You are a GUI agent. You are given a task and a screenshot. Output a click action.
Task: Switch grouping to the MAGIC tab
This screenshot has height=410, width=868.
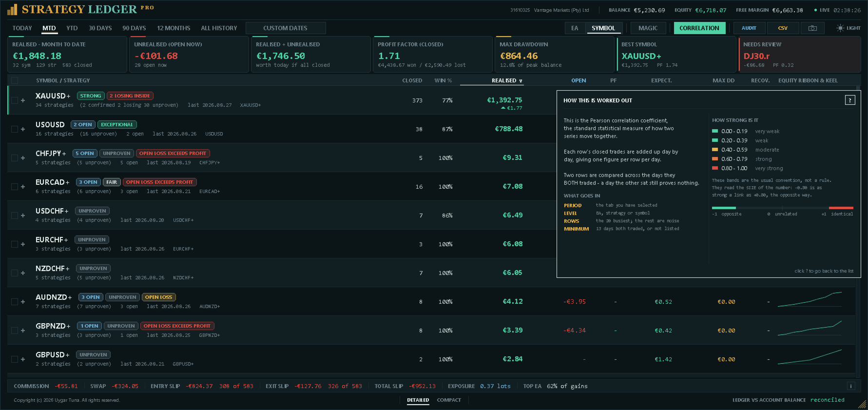648,28
